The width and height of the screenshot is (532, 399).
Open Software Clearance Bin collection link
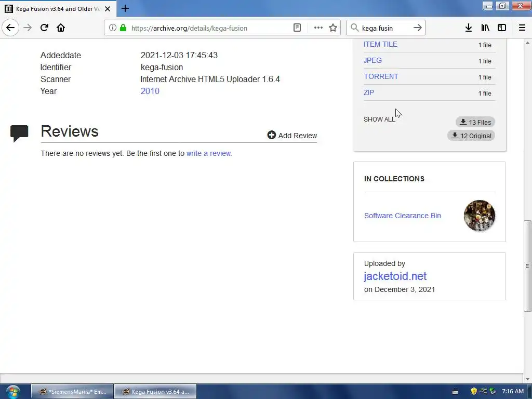click(403, 216)
